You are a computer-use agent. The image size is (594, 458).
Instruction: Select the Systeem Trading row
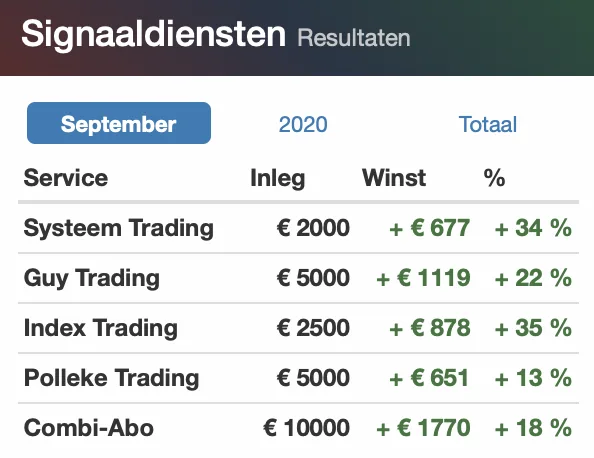(x=299, y=228)
